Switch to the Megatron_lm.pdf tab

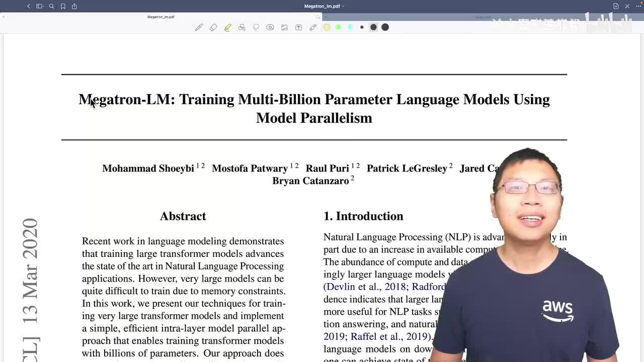[161, 17]
